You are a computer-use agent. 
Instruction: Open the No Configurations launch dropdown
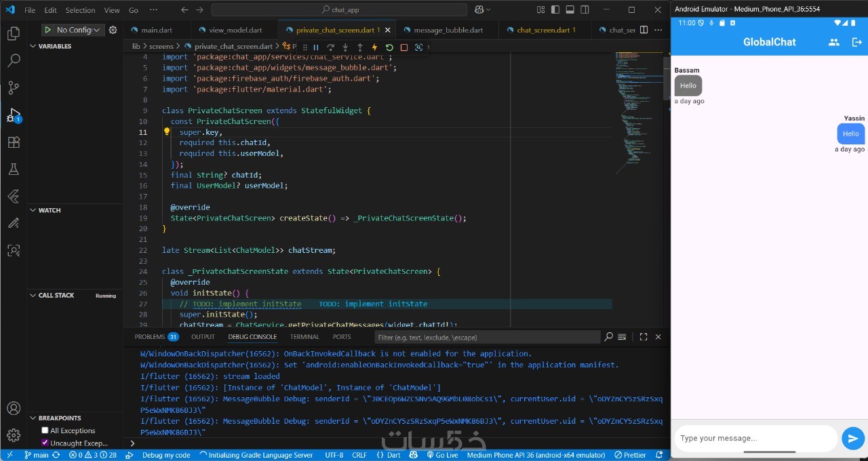78,30
